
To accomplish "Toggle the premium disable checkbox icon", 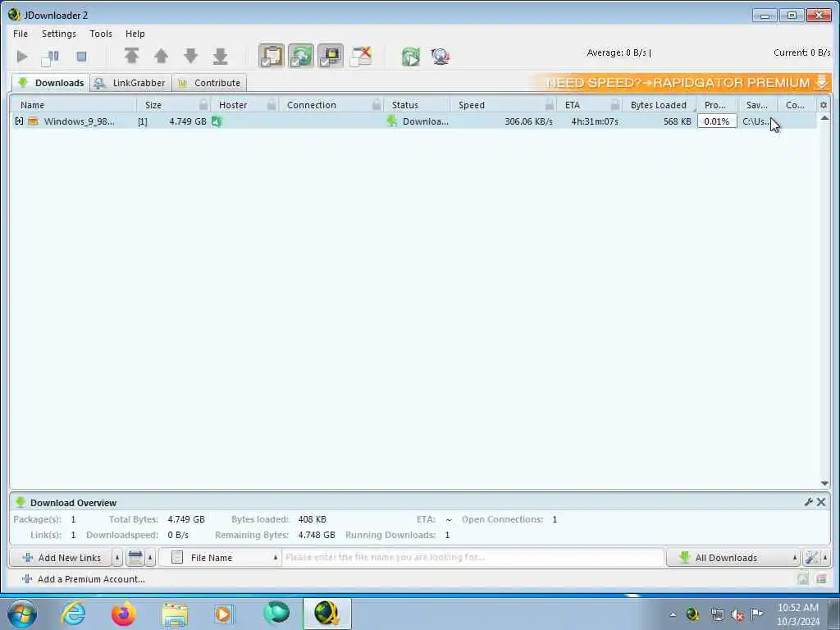I will click(x=361, y=57).
